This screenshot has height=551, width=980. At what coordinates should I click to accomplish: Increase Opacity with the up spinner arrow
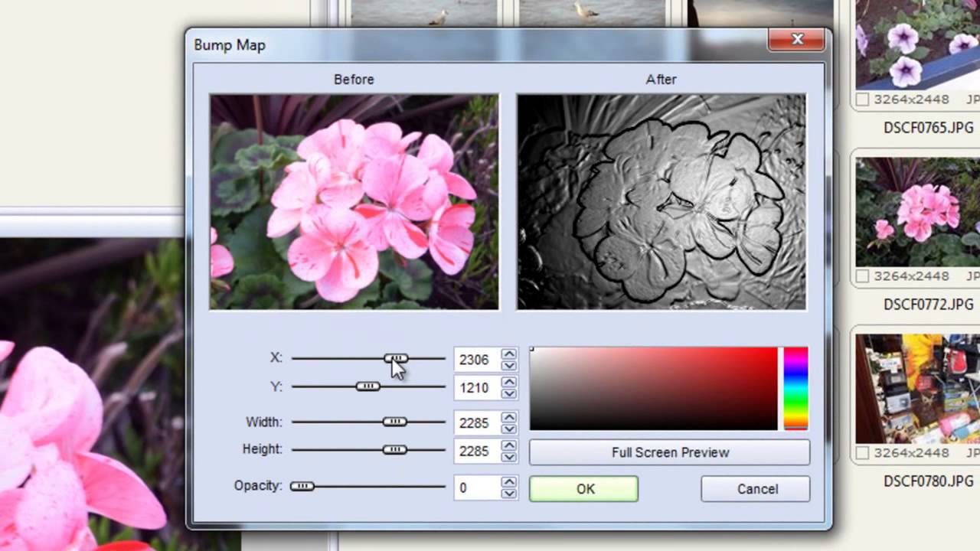pos(509,482)
